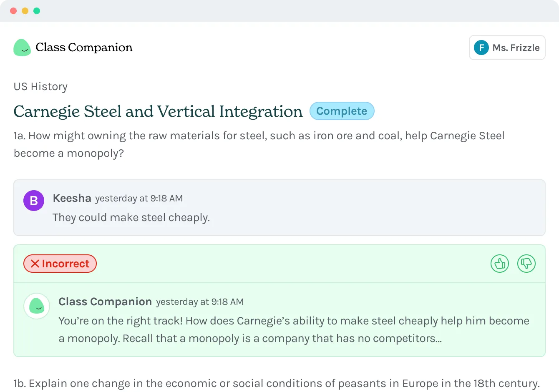This screenshot has width=559, height=392.
Task: Click the red X on Incorrect badge
Action: click(x=35, y=264)
